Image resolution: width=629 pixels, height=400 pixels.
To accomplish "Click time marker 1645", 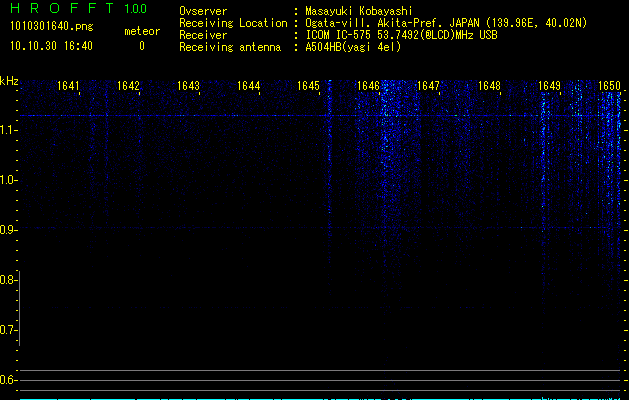I will click(308, 85).
